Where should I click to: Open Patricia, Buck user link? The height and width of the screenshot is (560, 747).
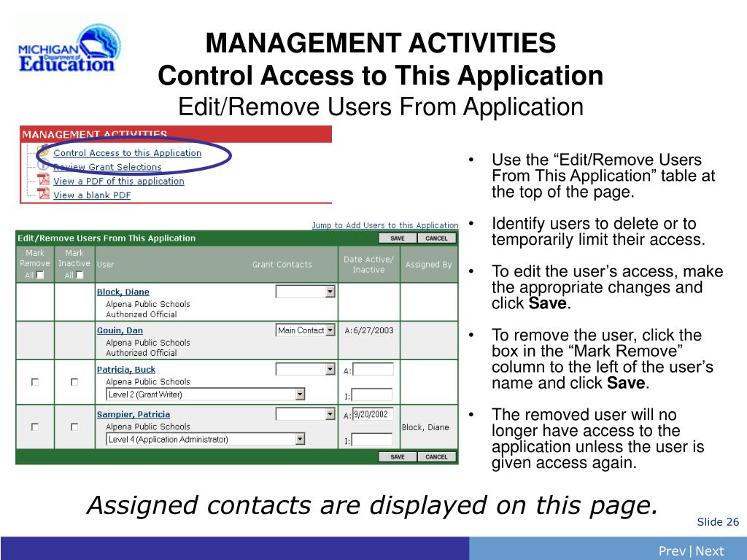tap(125, 370)
